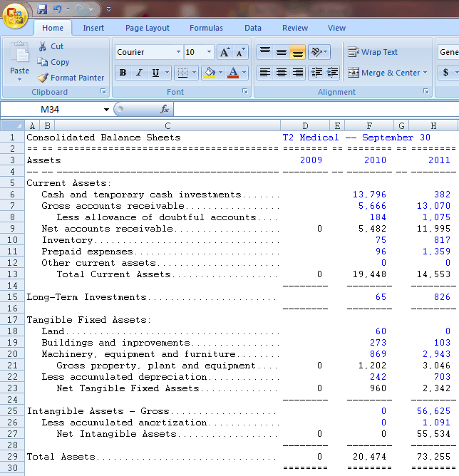Open the Clipboard dialog launcher
Viewport: 459px width, 476px height.
[103, 91]
